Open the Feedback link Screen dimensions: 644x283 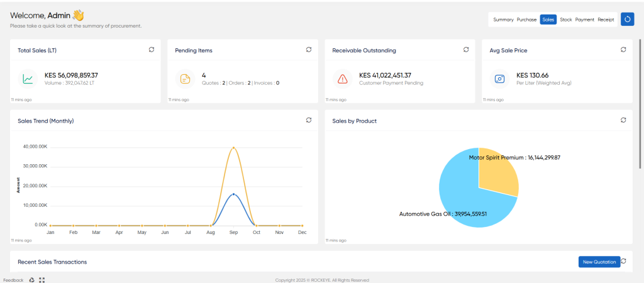14,280
